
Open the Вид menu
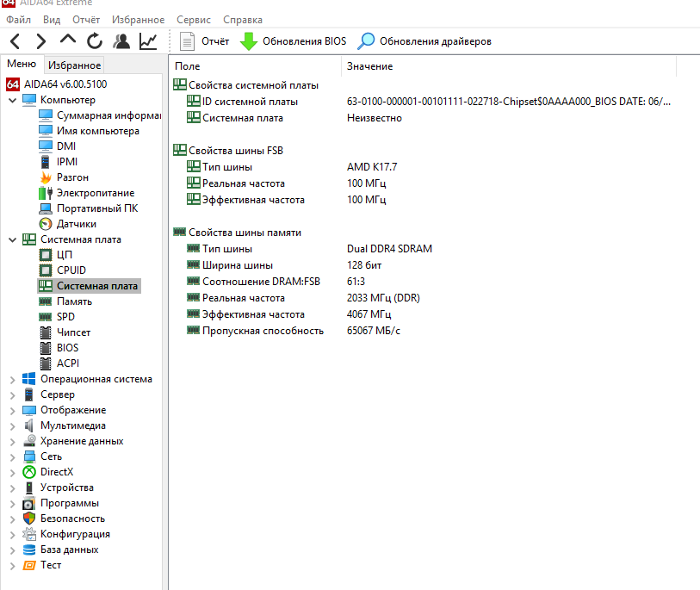point(52,20)
